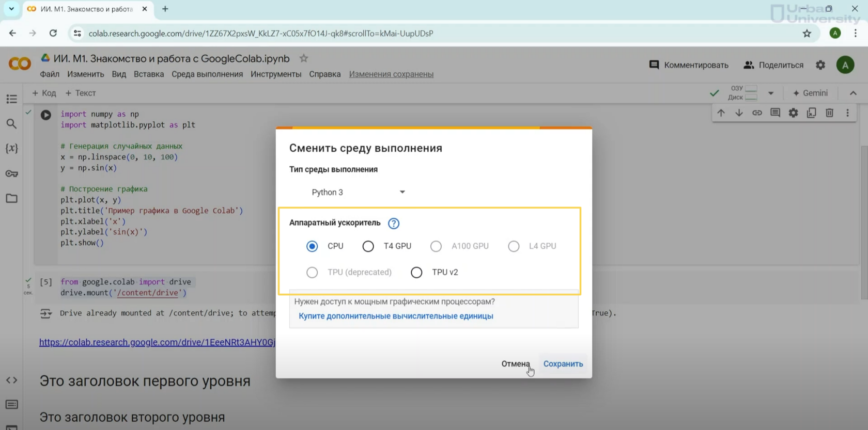Open the Files folder panel
This screenshot has width=868, height=430.
(11, 199)
